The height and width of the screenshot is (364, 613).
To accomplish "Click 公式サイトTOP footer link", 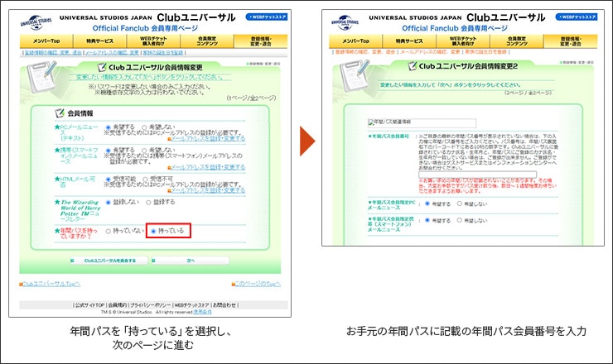I will (x=90, y=305).
